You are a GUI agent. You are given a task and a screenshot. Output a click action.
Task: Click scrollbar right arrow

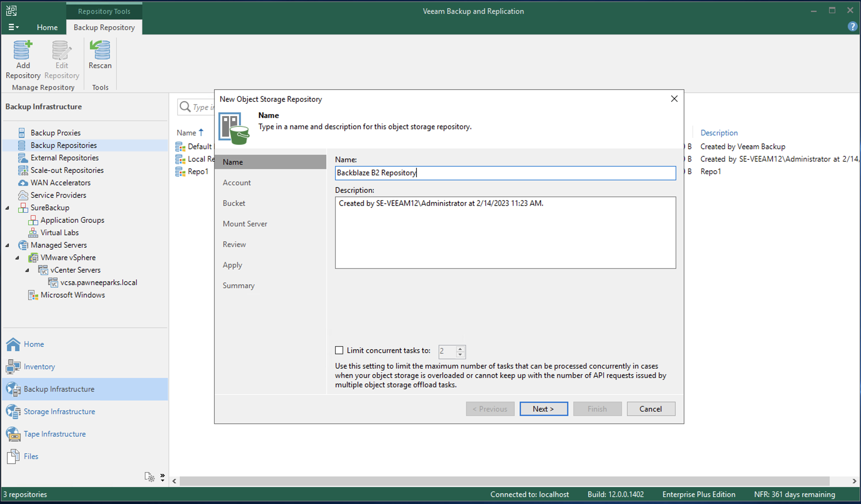(x=854, y=481)
